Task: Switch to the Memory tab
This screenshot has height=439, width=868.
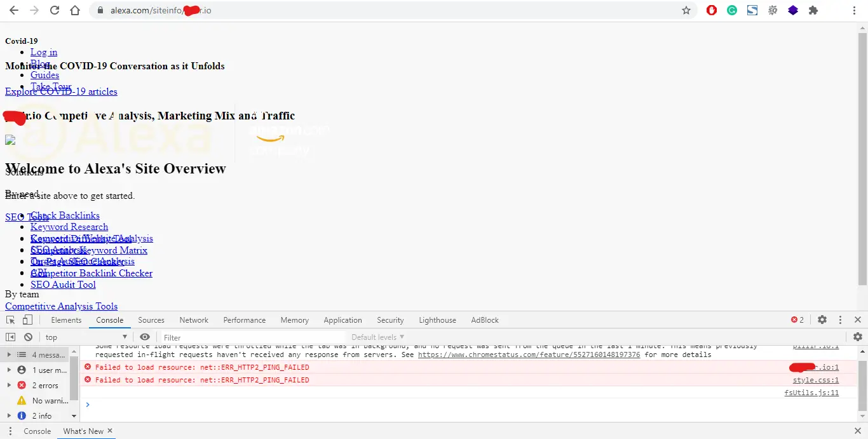Action: coord(295,320)
